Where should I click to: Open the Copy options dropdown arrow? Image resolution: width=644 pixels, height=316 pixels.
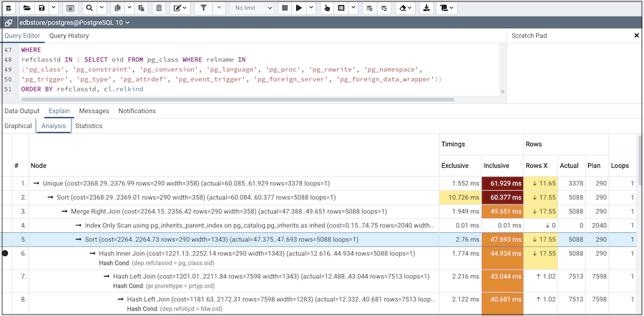tap(129, 8)
